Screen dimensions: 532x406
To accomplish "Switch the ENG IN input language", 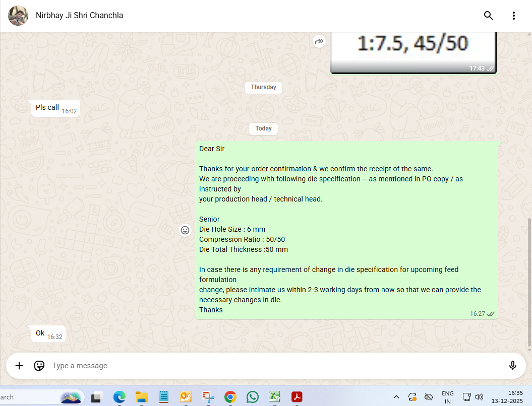I will point(447,397).
